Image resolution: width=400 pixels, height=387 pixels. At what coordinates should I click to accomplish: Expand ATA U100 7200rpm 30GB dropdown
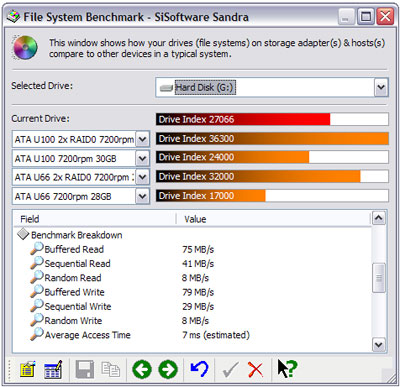point(143,158)
